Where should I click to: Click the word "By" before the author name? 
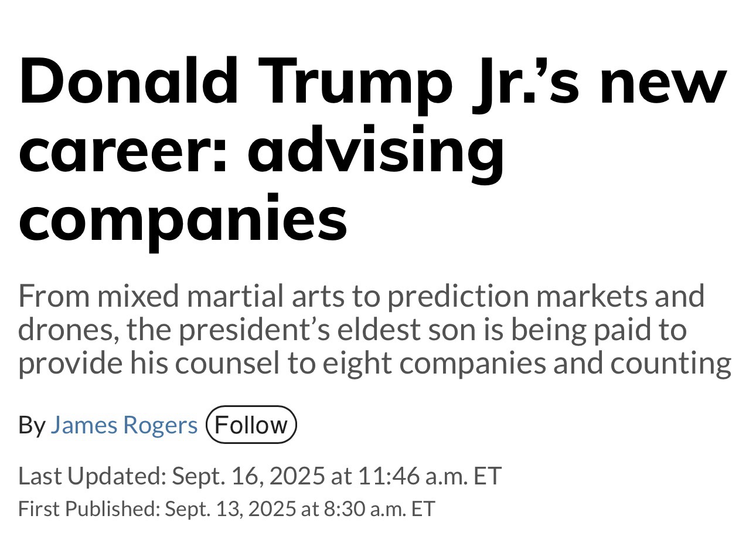pos(32,425)
